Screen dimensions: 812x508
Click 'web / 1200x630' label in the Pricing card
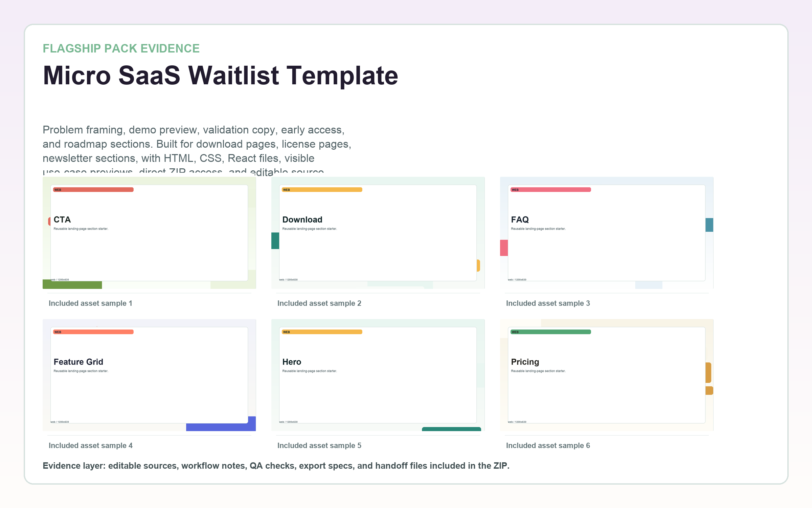pos(517,422)
